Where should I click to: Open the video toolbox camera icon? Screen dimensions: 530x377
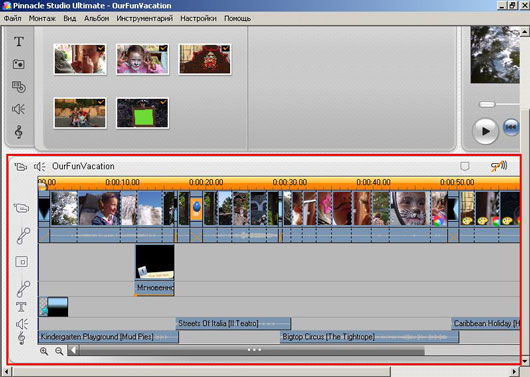pos(21,166)
